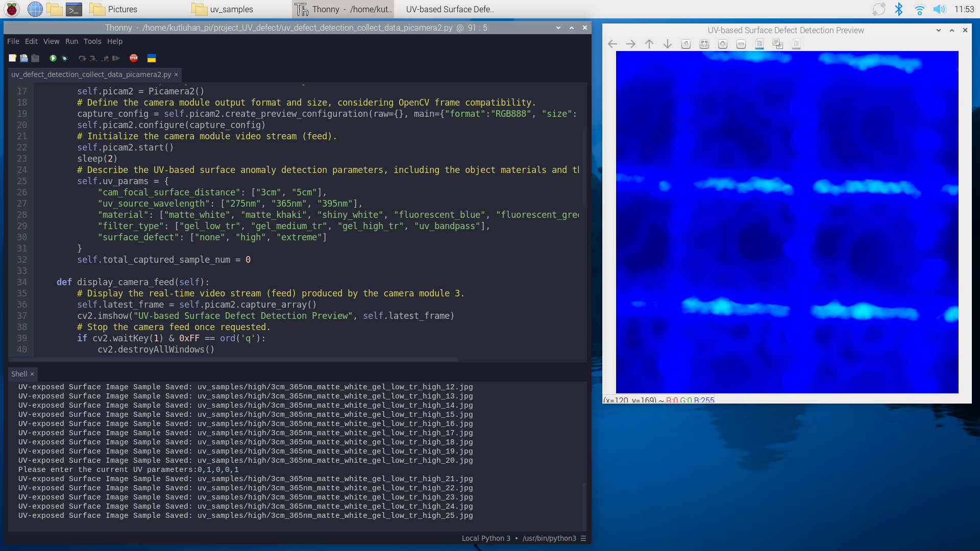Open the Thonny Tools menu
The height and width of the screenshot is (551, 980).
point(92,41)
